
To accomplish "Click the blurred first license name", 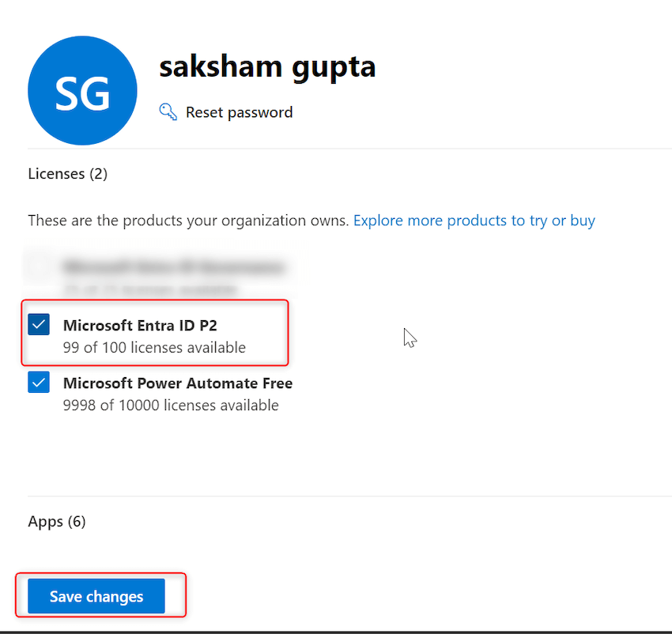I will tap(174, 267).
